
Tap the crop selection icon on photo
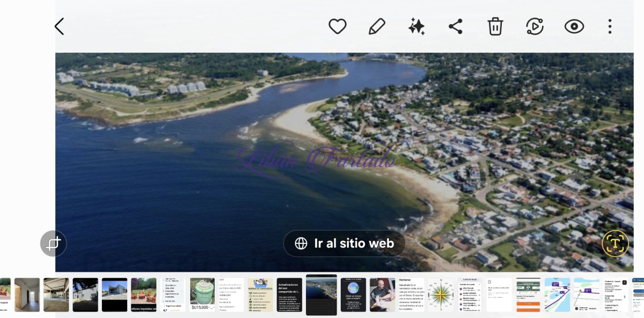[x=53, y=244]
